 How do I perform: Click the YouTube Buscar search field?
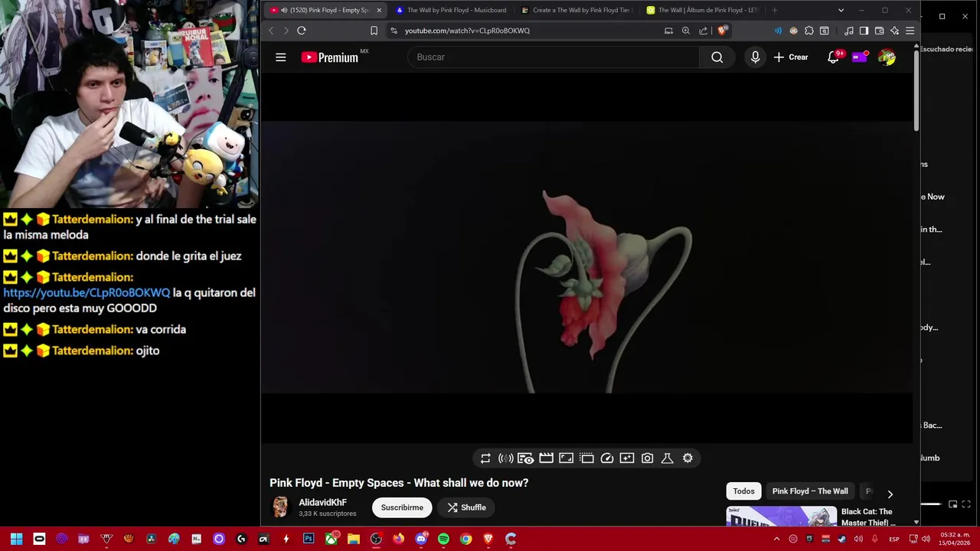[554, 57]
